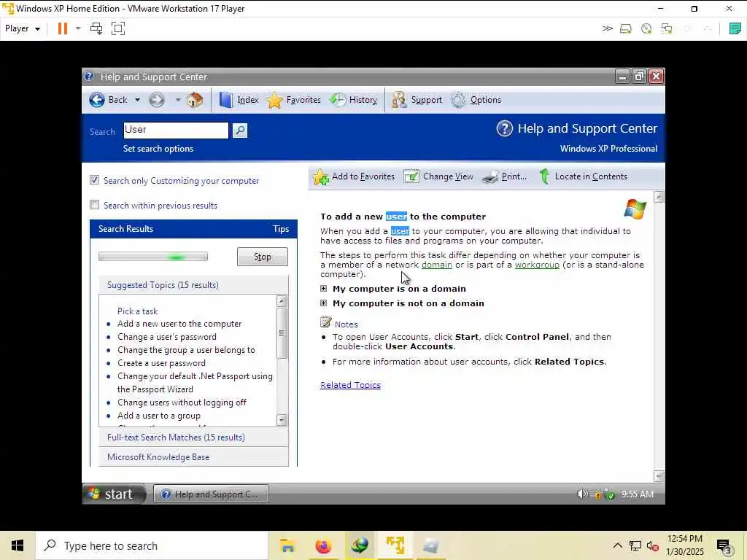Open Windows 10 Start button
747x560 pixels.
[x=18, y=545]
